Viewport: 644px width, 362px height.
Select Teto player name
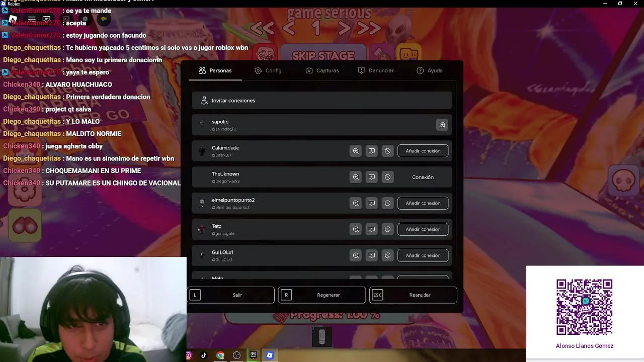(x=216, y=226)
